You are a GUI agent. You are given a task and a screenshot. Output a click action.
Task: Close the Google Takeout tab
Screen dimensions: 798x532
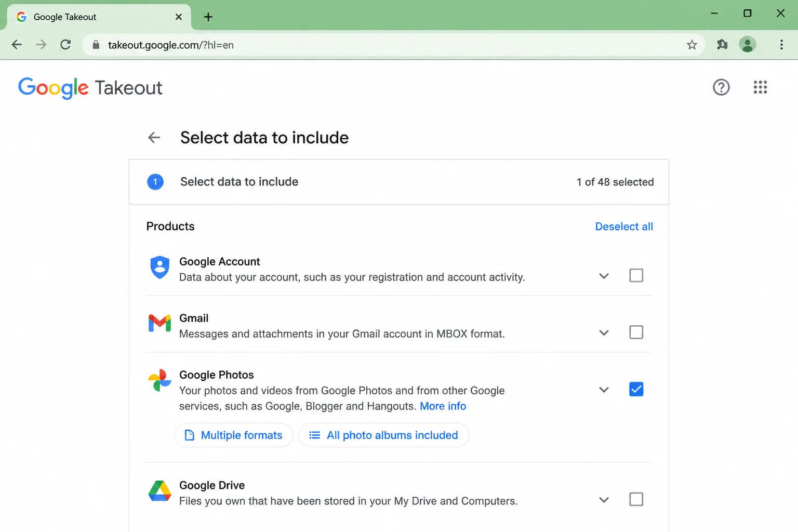[x=178, y=17]
